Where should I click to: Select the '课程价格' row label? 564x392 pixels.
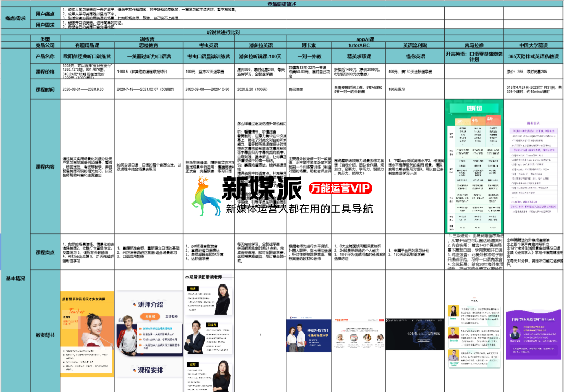click(45, 72)
